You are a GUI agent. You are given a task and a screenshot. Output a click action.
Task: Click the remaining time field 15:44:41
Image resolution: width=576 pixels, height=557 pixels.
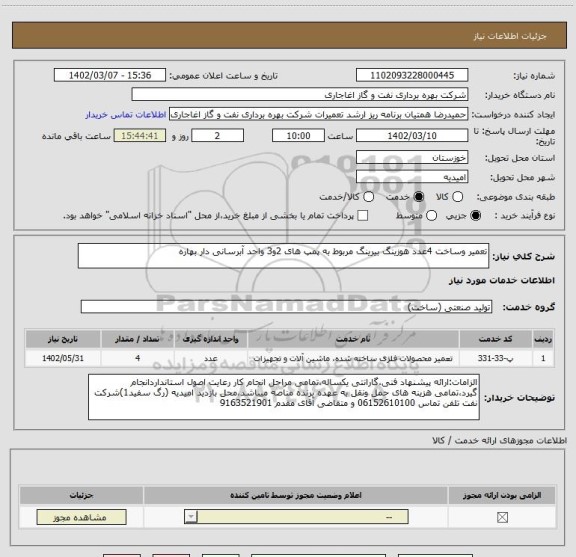pos(140,136)
